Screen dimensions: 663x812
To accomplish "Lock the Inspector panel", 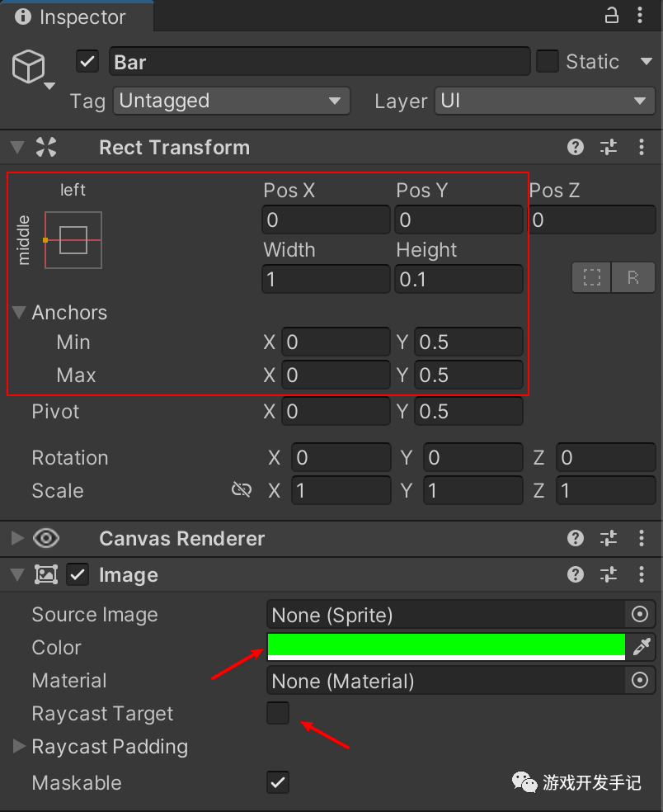I will (612, 16).
